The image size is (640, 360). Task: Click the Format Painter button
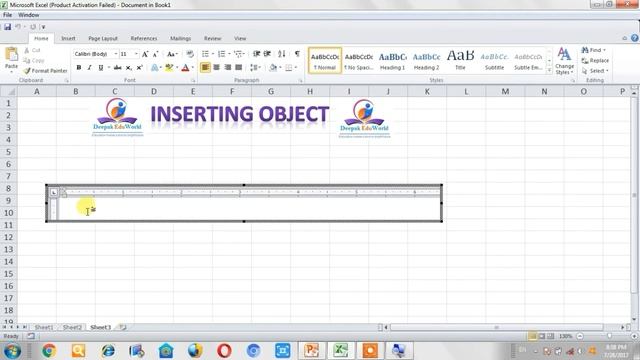coord(45,71)
